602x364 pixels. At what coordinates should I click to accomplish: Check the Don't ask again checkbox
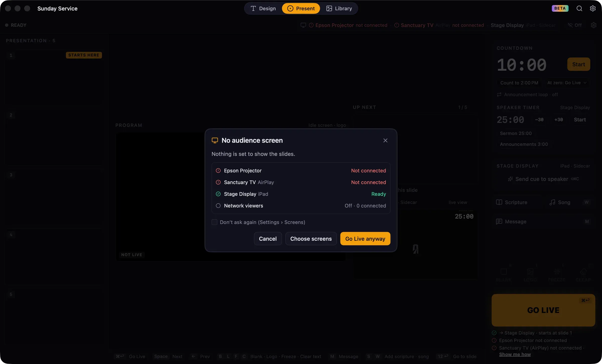214,222
